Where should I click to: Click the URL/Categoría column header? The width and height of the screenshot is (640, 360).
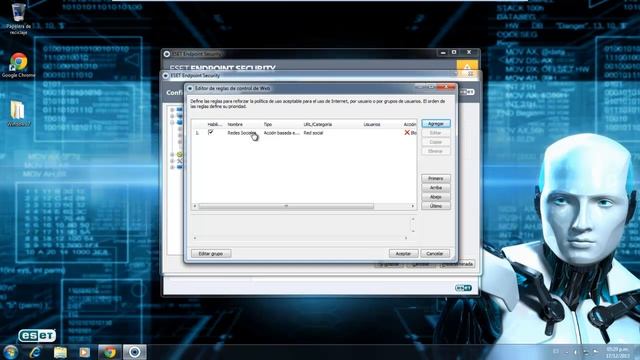point(318,124)
